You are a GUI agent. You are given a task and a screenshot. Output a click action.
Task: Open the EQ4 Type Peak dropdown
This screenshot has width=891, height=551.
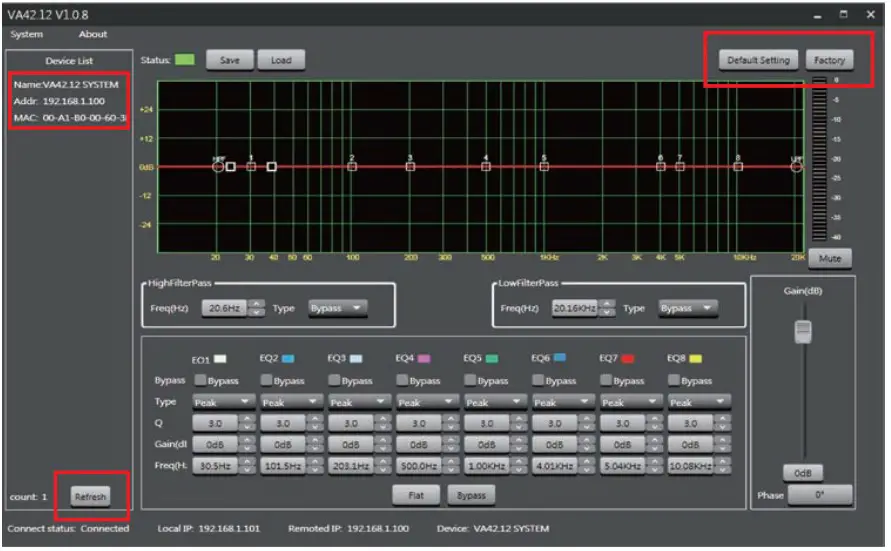coord(427,402)
